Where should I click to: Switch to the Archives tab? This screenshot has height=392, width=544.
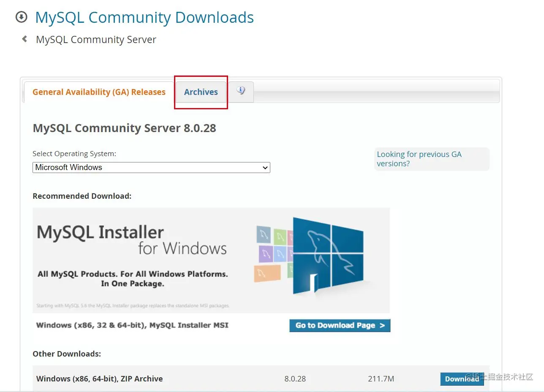coord(201,92)
